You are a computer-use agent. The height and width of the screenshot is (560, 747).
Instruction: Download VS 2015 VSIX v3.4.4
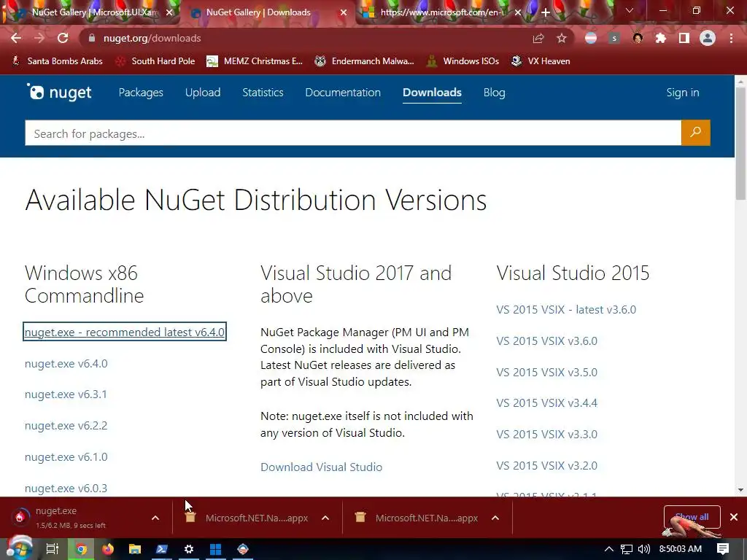546,402
